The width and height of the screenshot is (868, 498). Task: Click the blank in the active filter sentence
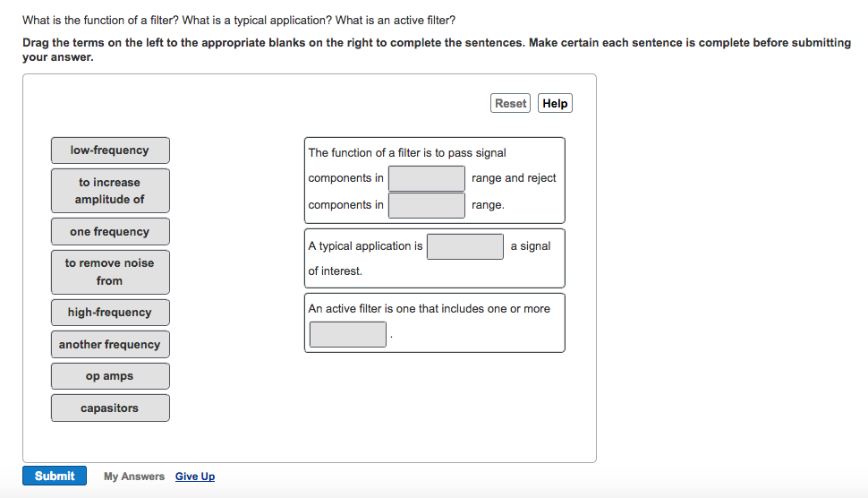point(347,335)
